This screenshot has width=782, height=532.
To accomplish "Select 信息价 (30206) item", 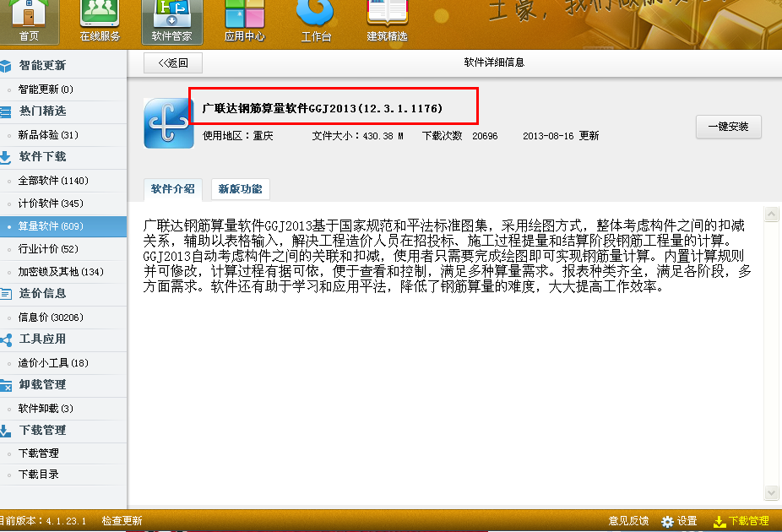I will pos(63,318).
